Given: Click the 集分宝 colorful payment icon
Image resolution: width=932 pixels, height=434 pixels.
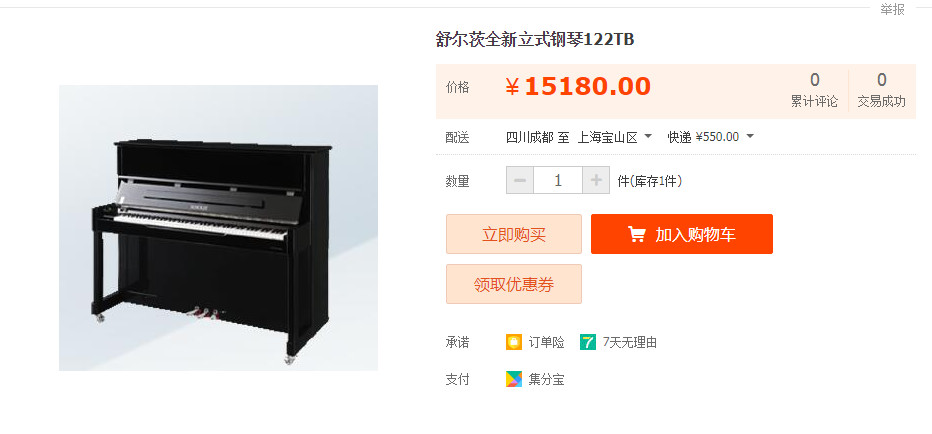Looking at the screenshot, I should [x=514, y=379].
